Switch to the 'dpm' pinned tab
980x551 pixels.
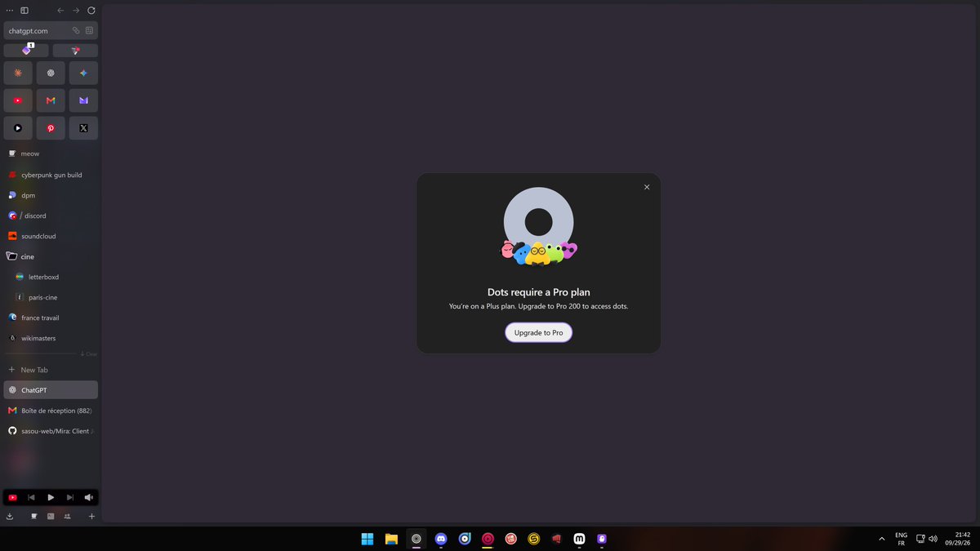[x=51, y=195]
